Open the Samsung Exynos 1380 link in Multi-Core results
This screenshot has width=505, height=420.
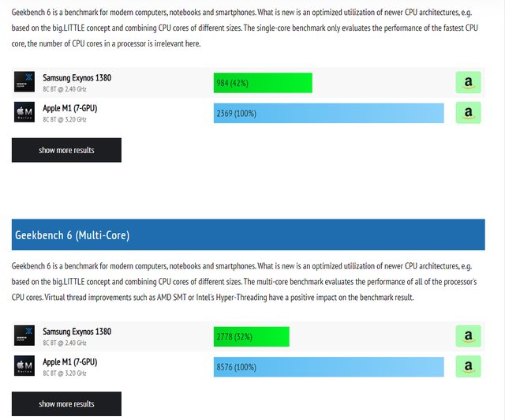click(x=77, y=331)
